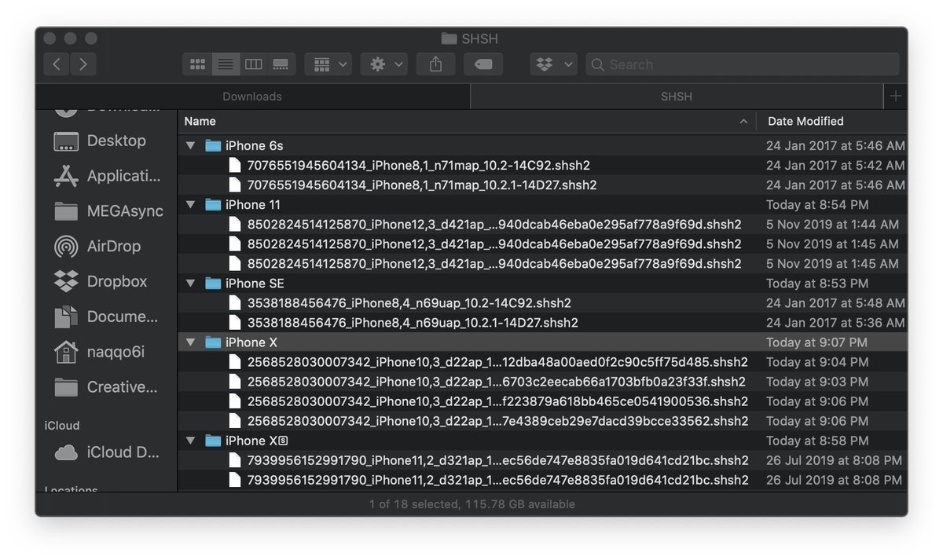943x560 pixels.
Task: Sort by the Date Modified column header
Action: click(831, 121)
